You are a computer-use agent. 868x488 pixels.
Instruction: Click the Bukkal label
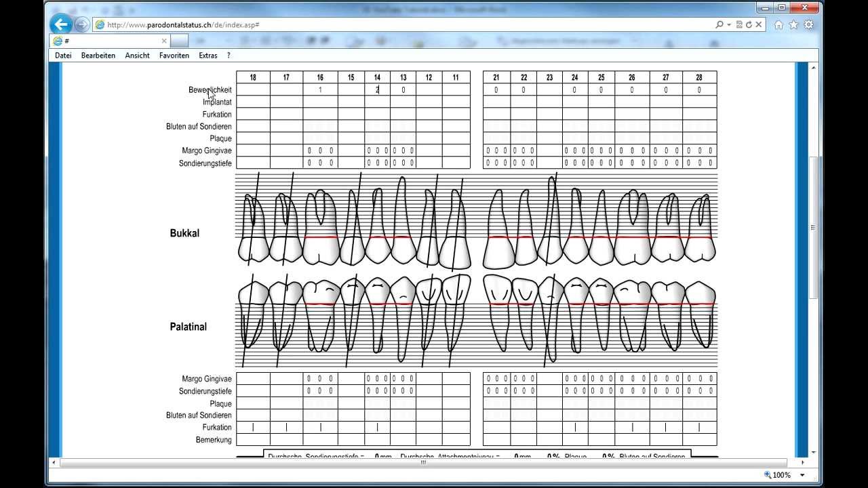click(x=184, y=233)
